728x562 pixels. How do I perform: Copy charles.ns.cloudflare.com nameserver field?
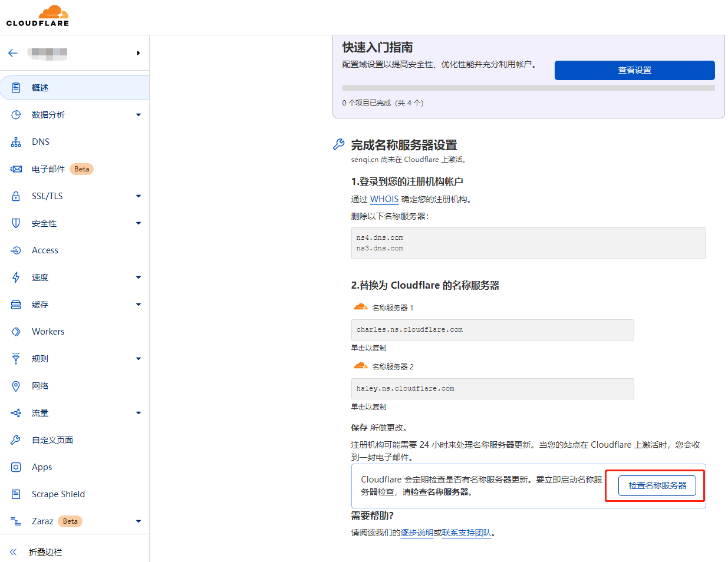[x=492, y=330]
